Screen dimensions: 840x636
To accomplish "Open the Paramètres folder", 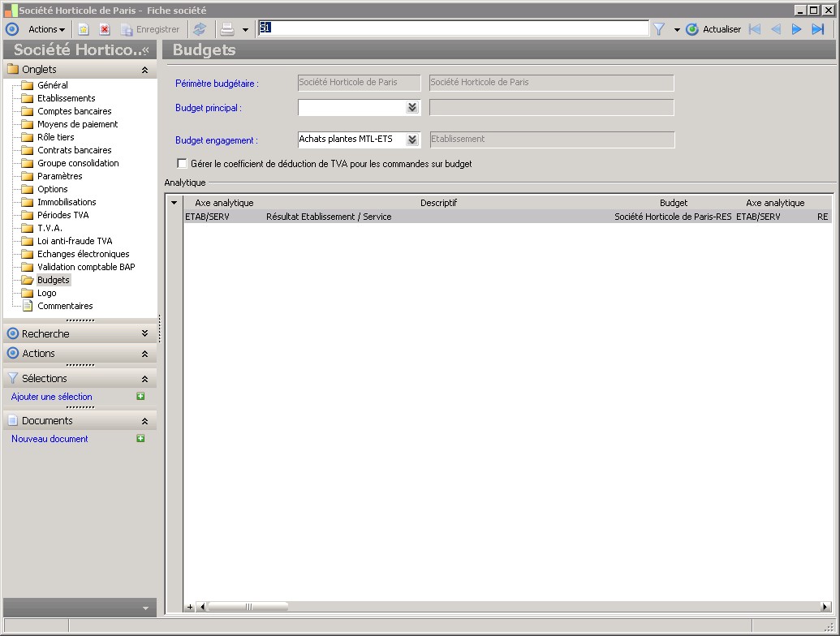I will pos(60,176).
